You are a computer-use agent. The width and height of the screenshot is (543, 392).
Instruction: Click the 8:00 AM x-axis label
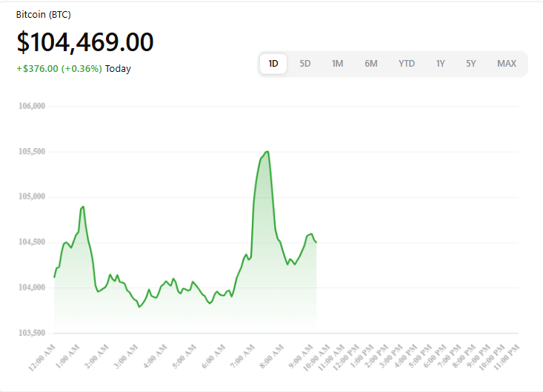[271, 356]
